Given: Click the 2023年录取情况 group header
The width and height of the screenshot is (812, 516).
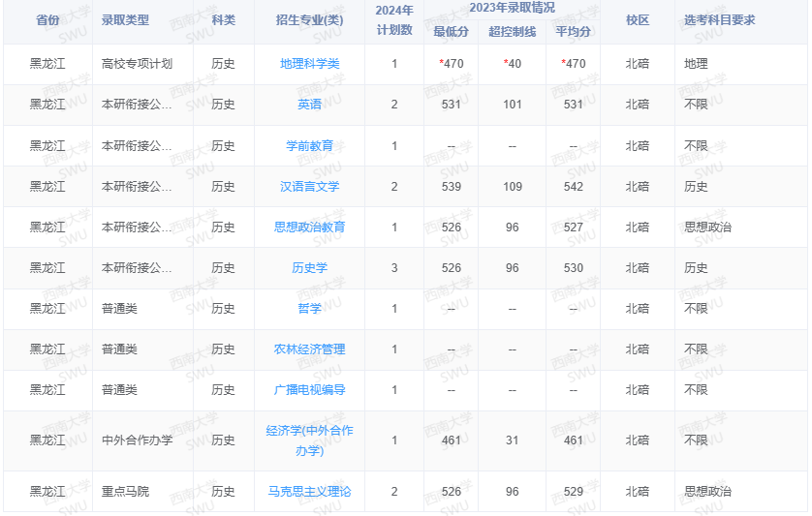Looking at the screenshot, I should 512,8.
